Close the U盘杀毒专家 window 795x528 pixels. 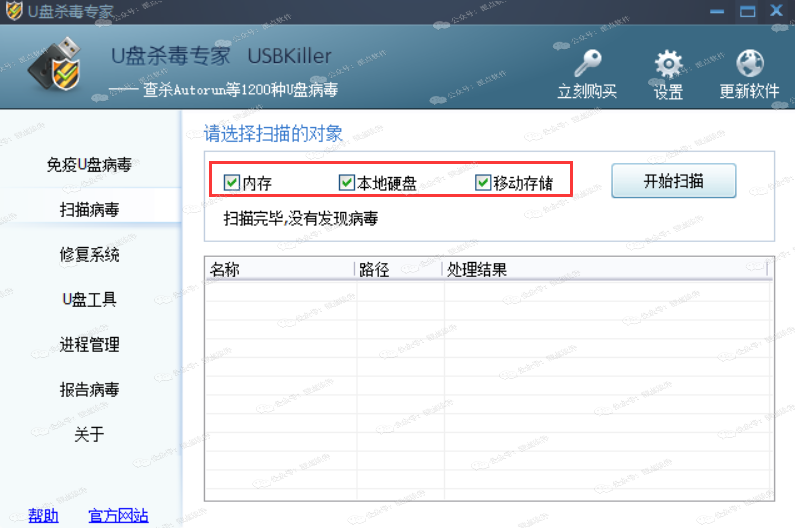click(x=776, y=11)
